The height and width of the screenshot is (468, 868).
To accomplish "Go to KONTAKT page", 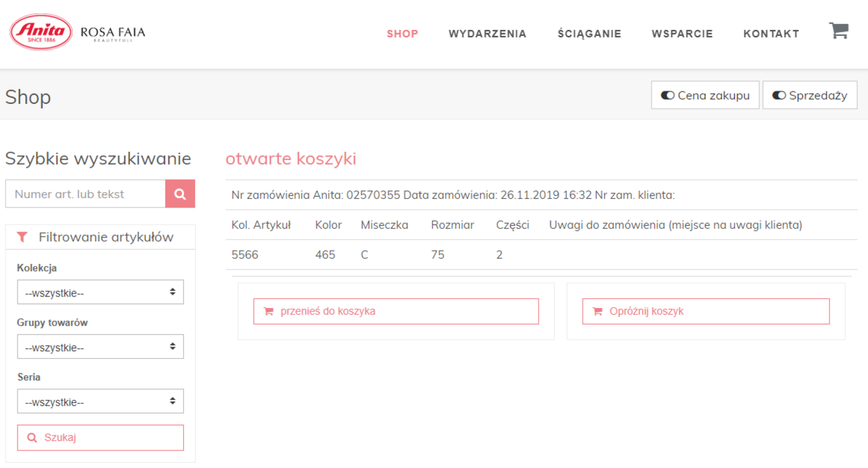I will (771, 34).
